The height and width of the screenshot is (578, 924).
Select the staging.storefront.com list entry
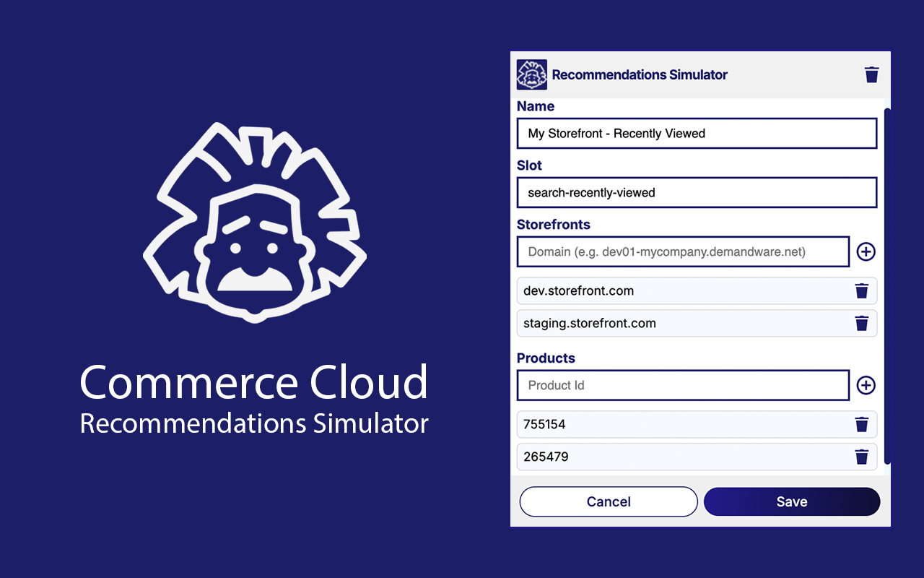click(x=650, y=323)
